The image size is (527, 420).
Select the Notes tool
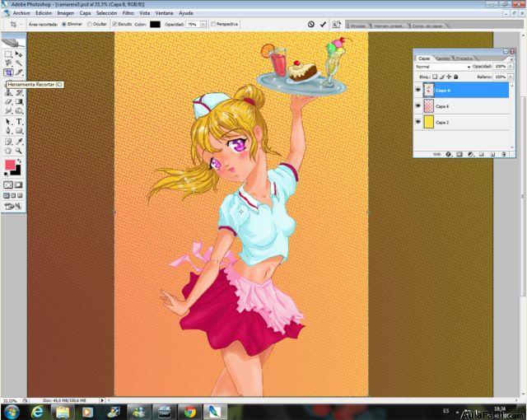coord(8,142)
